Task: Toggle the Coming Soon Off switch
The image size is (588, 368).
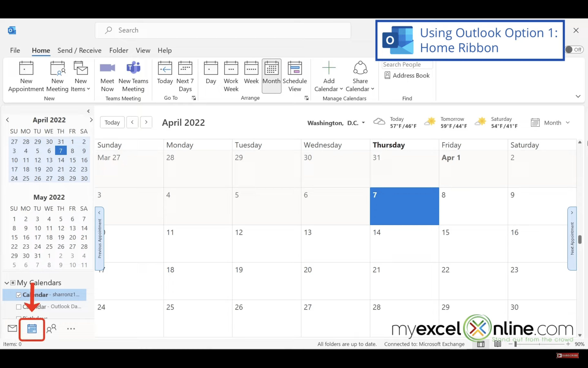Action: [574, 50]
